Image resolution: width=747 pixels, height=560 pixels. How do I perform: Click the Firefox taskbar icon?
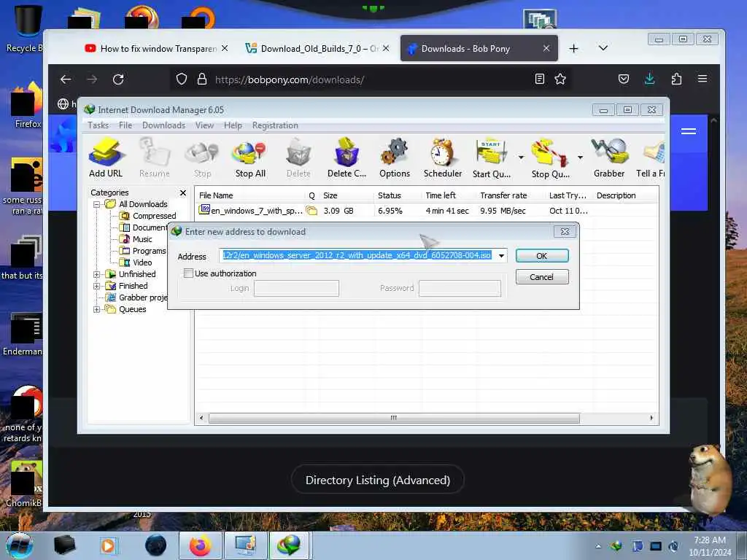[x=200, y=545]
